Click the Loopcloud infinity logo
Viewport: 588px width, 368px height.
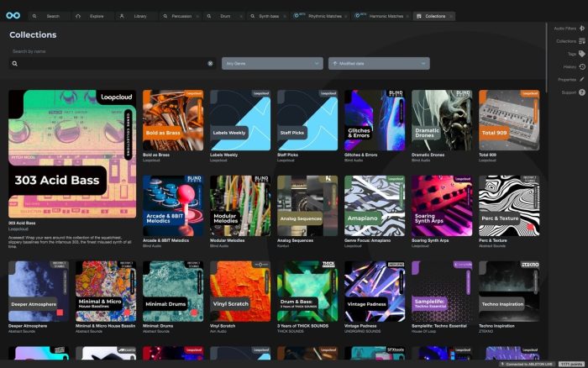click(13, 15)
